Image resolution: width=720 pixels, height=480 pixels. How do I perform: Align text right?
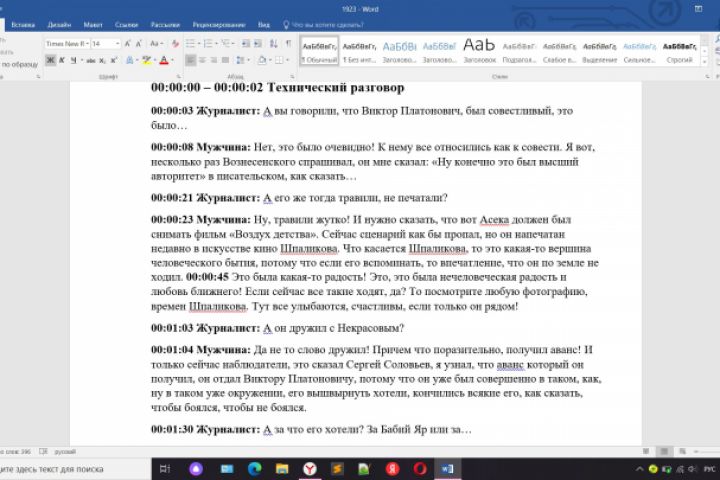point(214,60)
